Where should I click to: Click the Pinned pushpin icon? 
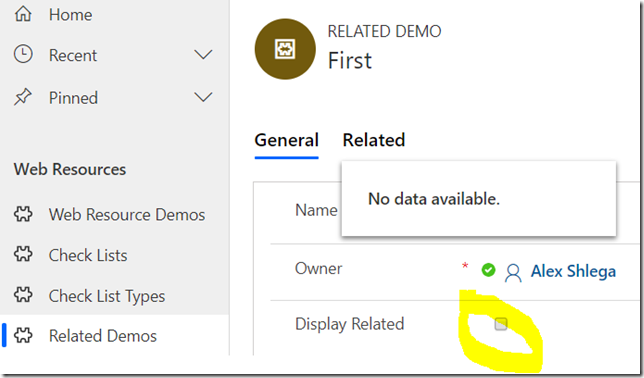[x=23, y=97]
